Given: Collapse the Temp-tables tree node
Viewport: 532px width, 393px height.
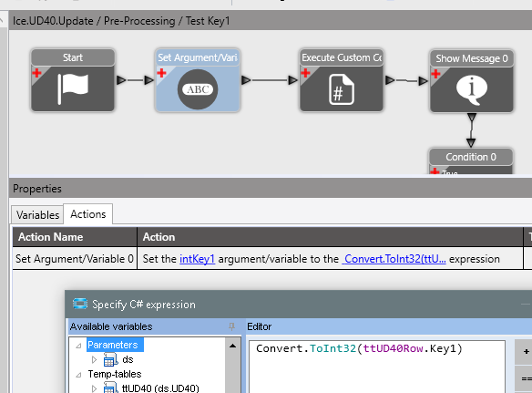Looking at the screenshot, I should 78,375.
